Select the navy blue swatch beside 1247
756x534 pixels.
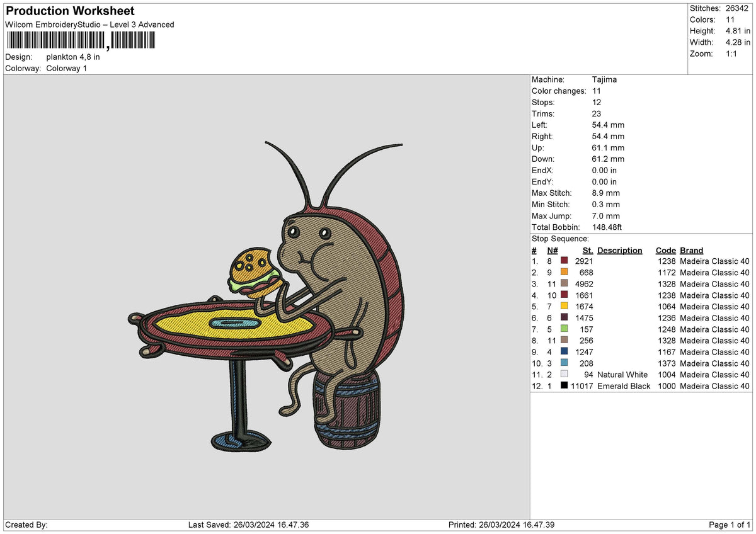564,351
